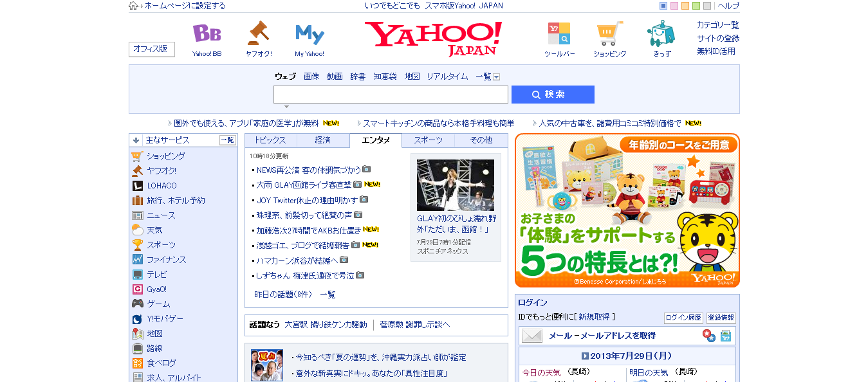Click the 地図 map icon in sidebar
The width and height of the screenshot is (868, 382).
coord(137,334)
